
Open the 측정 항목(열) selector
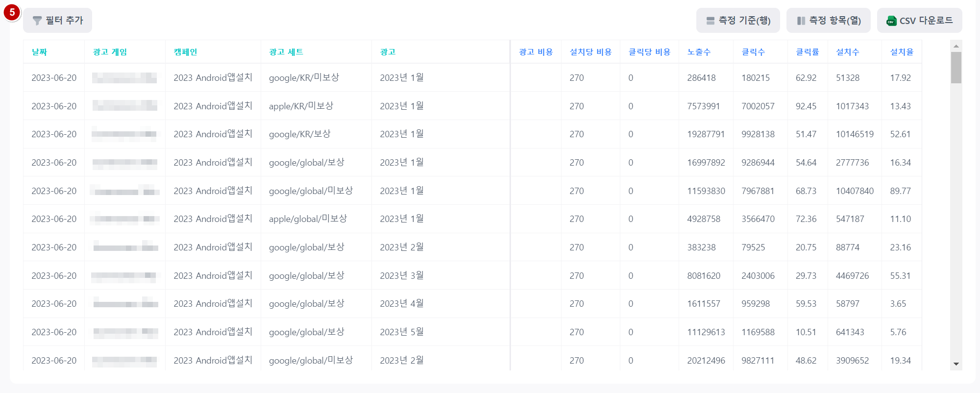[x=829, y=21]
